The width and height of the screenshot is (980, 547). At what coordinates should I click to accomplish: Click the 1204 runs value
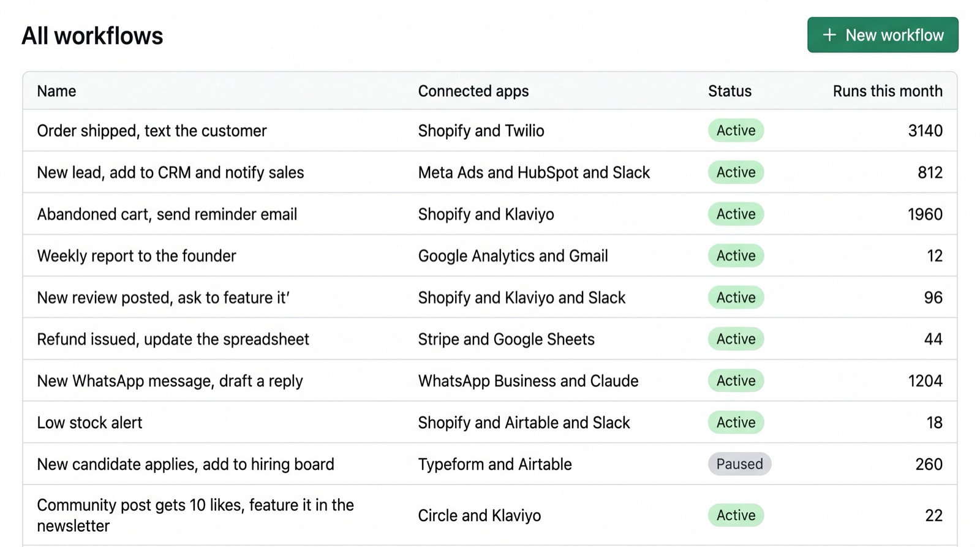(x=925, y=380)
